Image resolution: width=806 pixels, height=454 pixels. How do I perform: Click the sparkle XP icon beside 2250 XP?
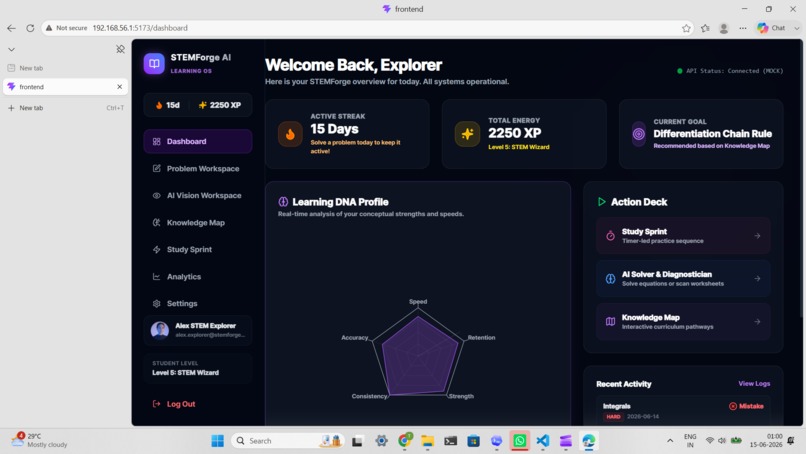click(203, 105)
